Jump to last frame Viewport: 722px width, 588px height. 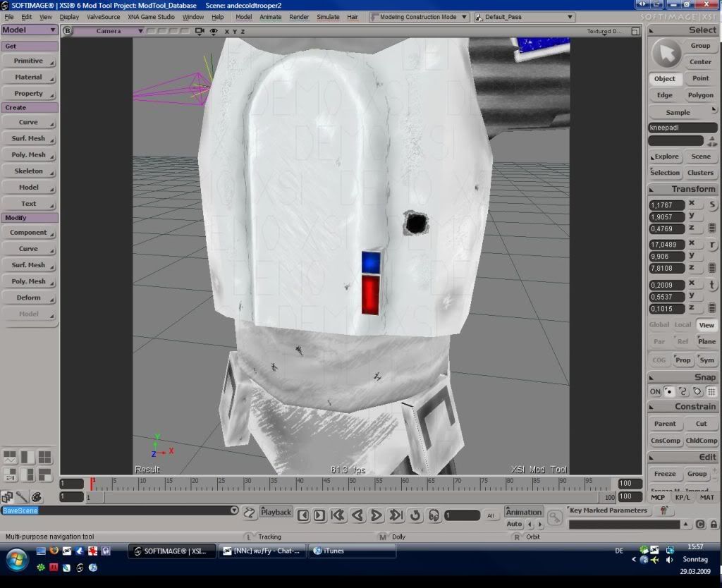396,515
